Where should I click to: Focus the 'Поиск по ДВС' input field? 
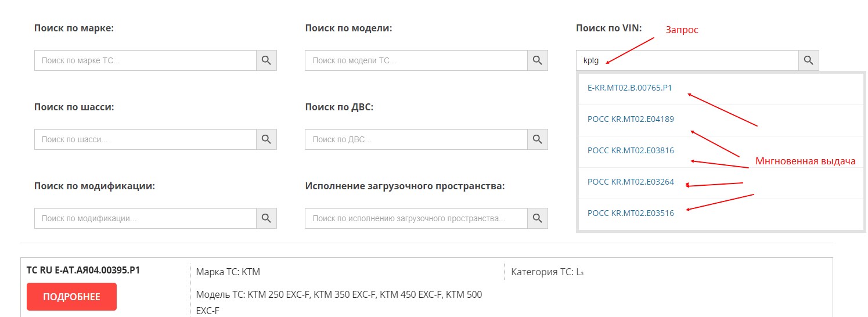coord(416,139)
